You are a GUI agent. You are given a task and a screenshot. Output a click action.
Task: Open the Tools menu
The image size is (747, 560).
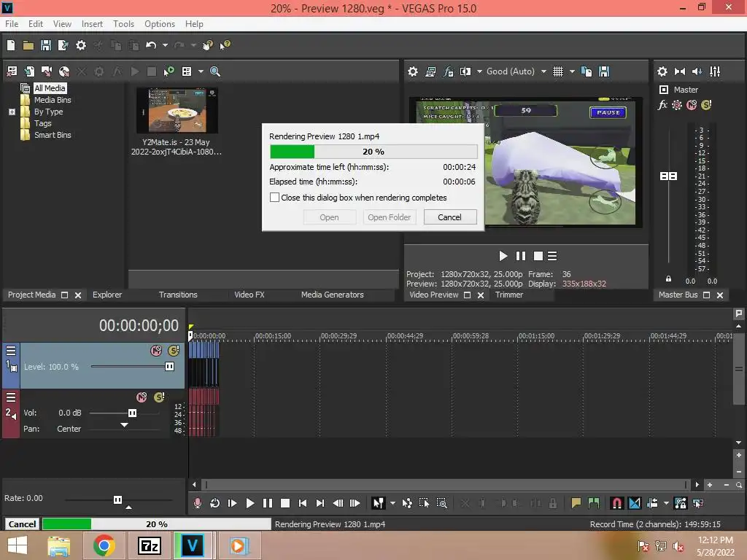click(x=123, y=24)
